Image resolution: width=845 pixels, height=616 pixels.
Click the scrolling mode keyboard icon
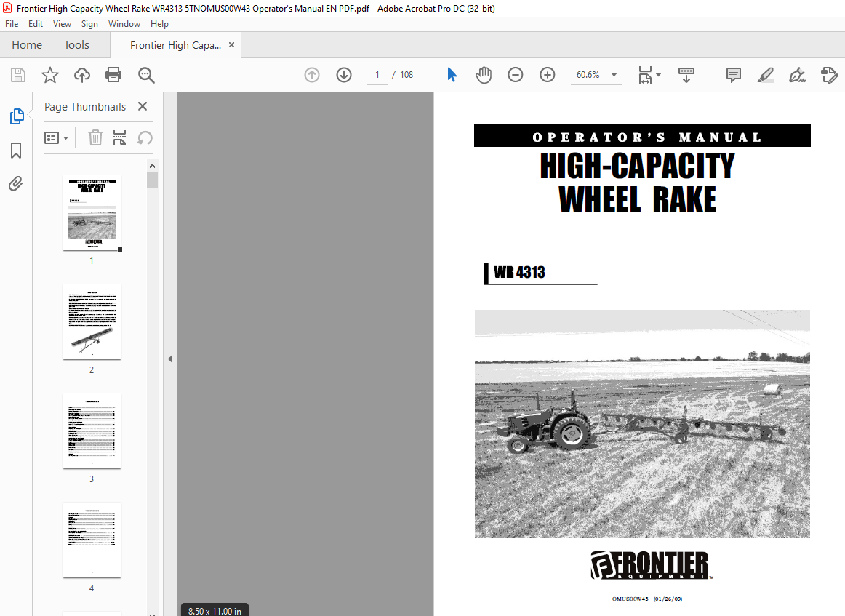point(686,75)
